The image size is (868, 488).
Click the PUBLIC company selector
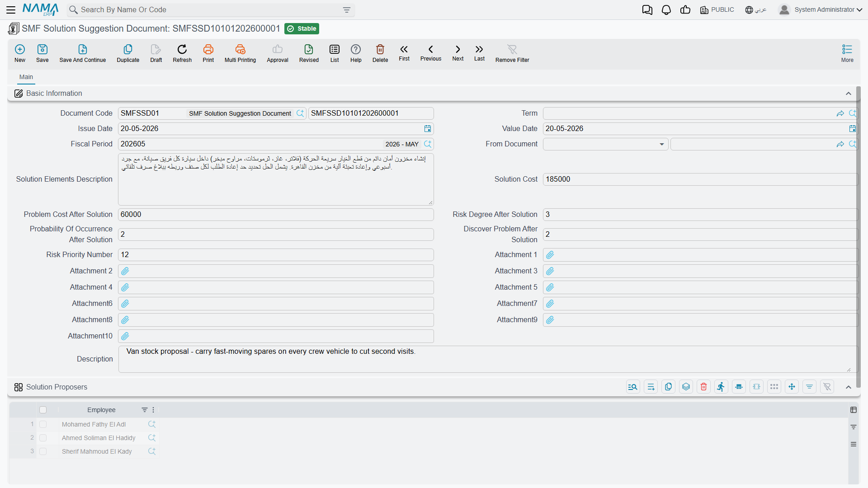[717, 9]
